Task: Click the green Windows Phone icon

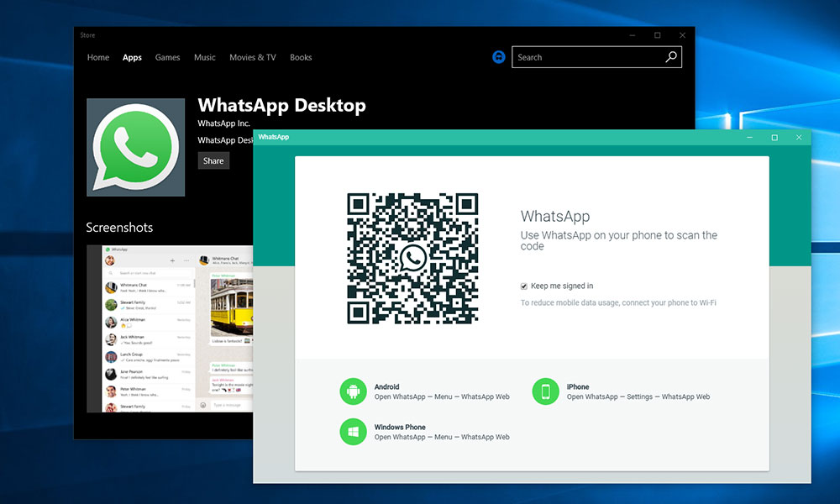Action: [354, 432]
